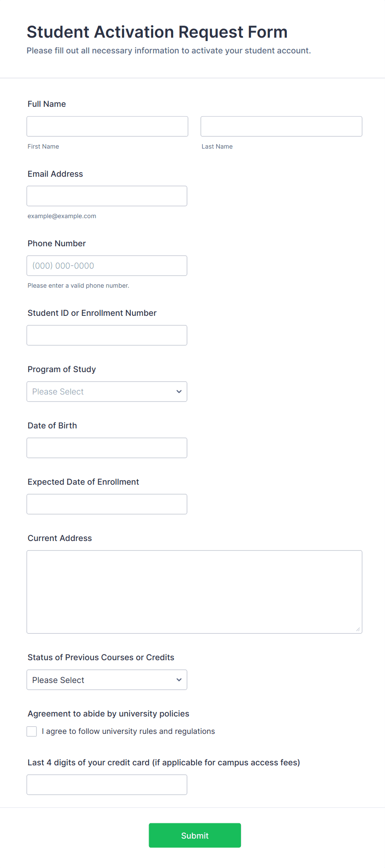385x868 pixels.
Task: Click the Status of Previous Courses chevron
Action: [x=179, y=680]
